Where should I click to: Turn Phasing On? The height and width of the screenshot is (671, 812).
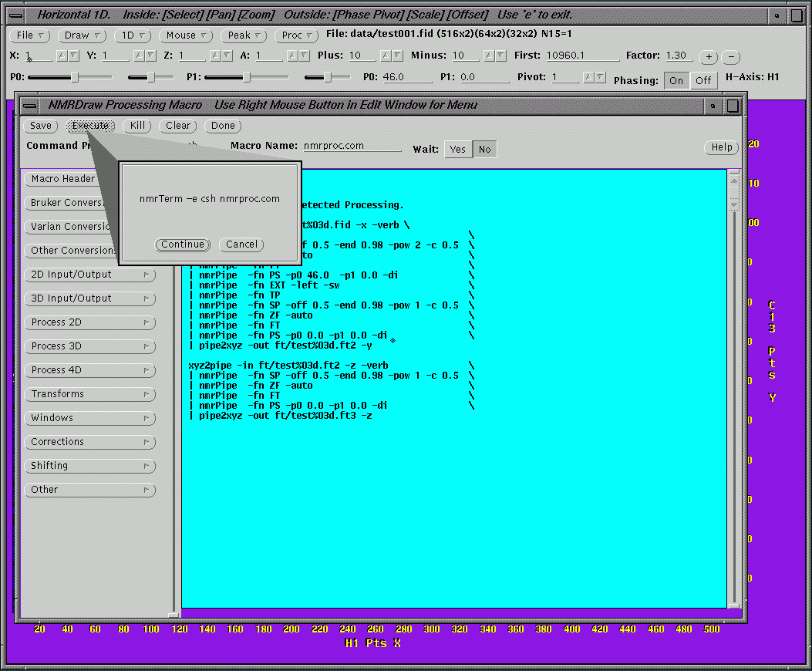pos(676,80)
